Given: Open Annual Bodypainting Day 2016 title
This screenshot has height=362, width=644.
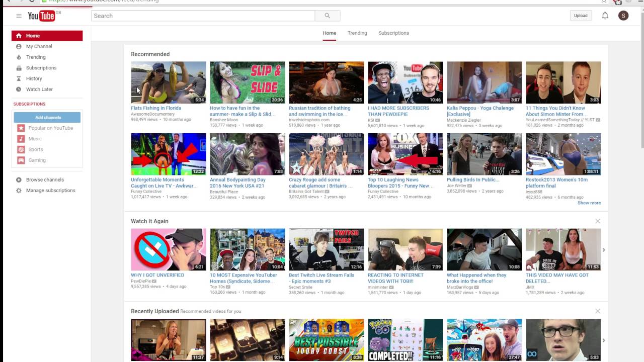Looking at the screenshot, I should pyautogui.click(x=238, y=183).
